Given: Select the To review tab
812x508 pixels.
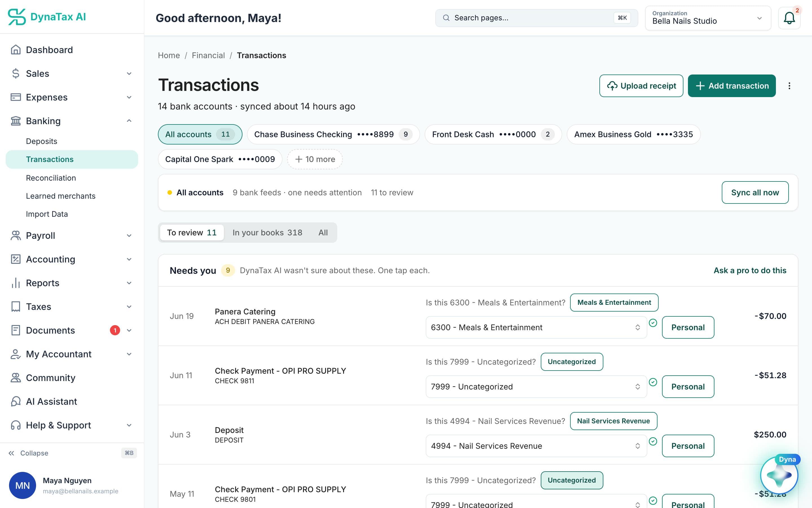Looking at the screenshot, I should point(192,233).
